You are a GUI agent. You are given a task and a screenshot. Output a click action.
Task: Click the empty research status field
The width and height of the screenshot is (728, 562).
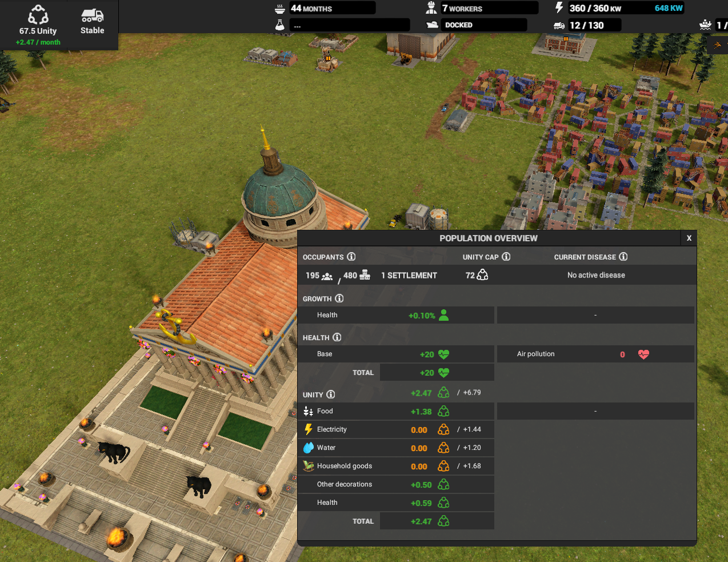click(350, 25)
